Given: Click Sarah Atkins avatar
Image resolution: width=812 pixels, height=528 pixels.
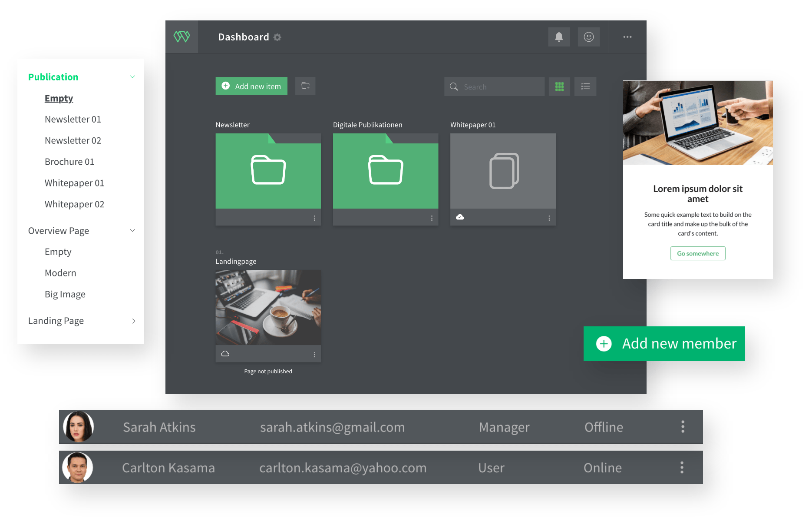Looking at the screenshot, I should point(78,427).
